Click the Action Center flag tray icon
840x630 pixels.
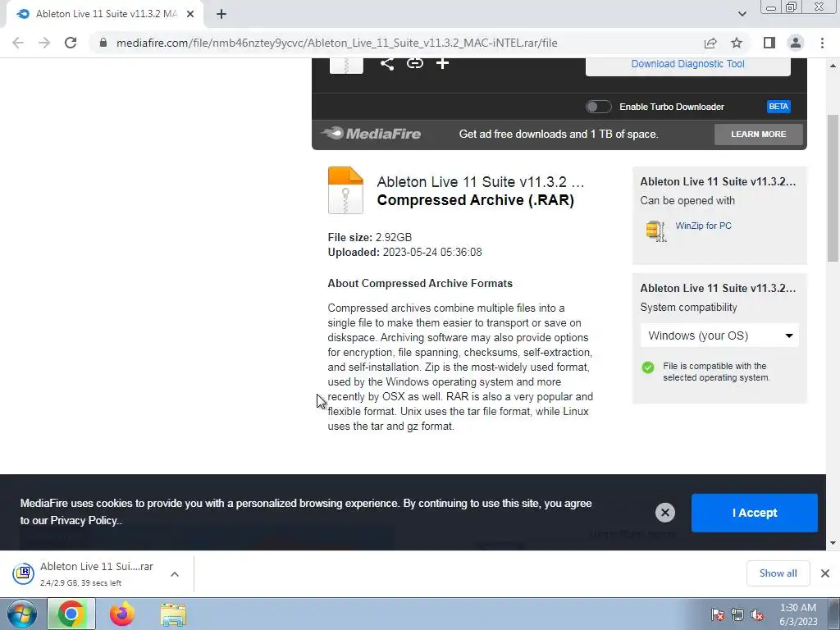pyautogui.click(x=718, y=615)
